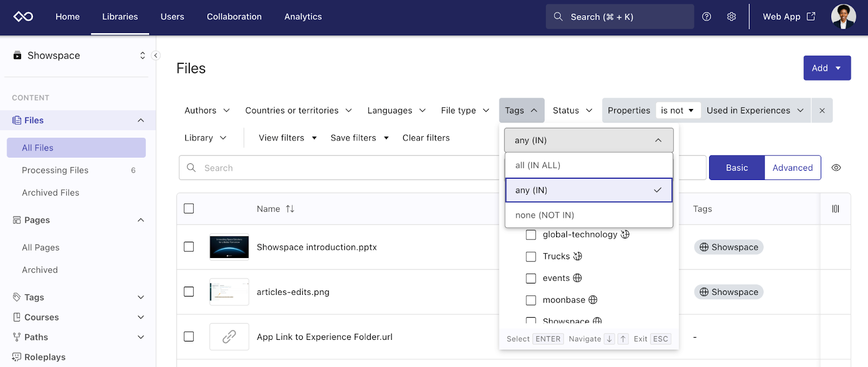
Task: Click the user profile avatar
Action: [x=843, y=17]
